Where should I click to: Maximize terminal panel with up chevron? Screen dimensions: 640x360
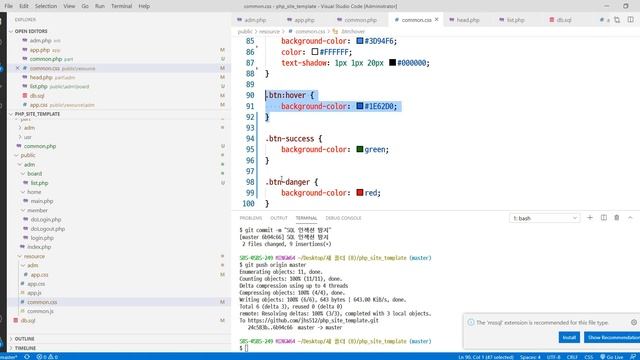pyautogui.click(x=630, y=218)
